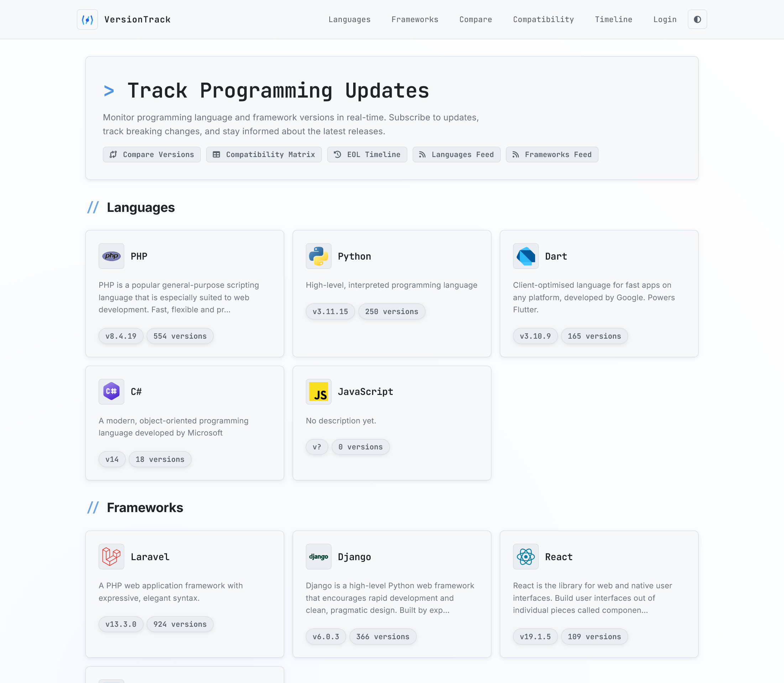Open the Compare page from the navbar
This screenshot has width=784, height=683.
click(475, 20)
